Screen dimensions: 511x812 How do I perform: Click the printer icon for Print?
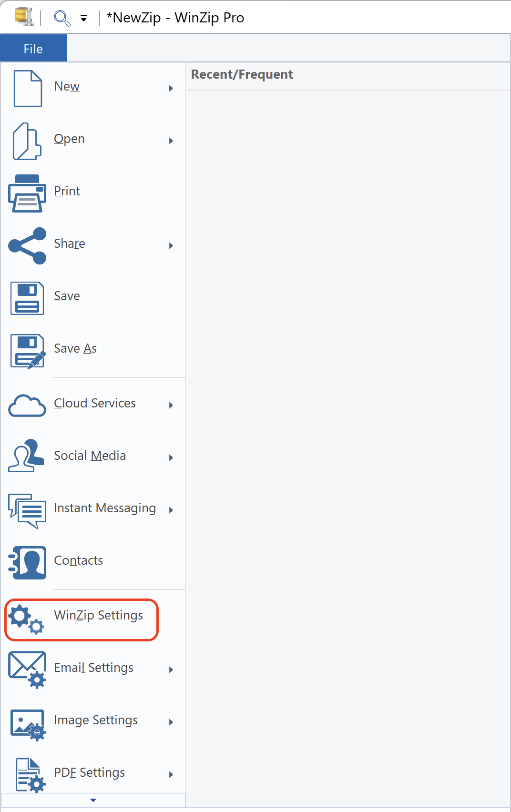tap(27, 193)
